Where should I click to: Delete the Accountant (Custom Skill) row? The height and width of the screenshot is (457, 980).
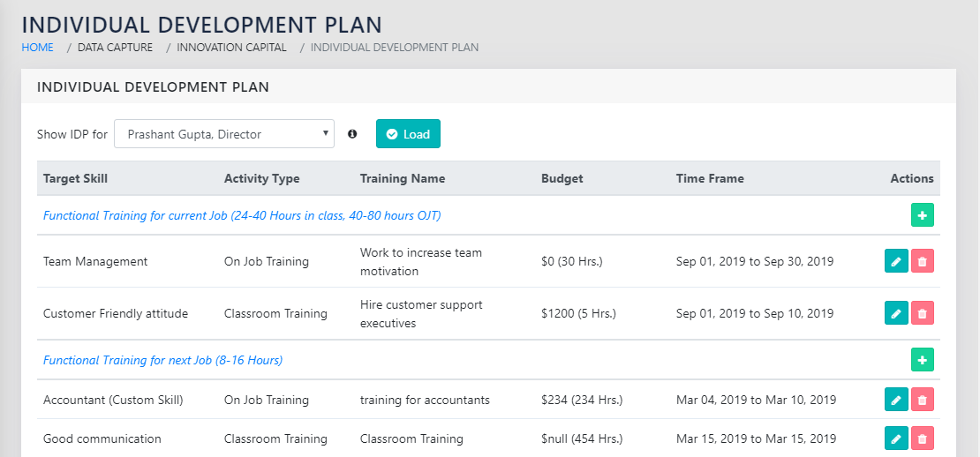coord(923,400)
